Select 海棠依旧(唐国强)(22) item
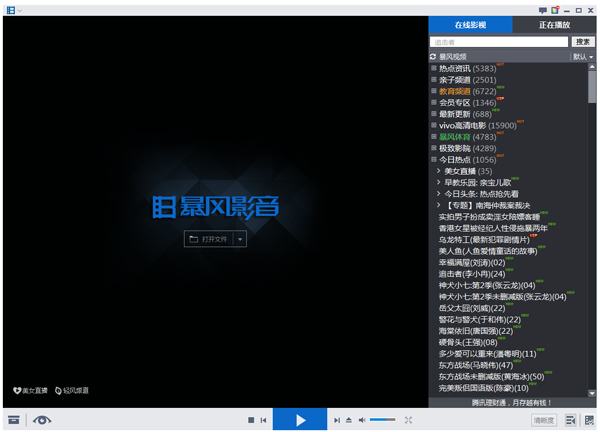Image resolution: width=600 pixels, height=432 pixels. coord(476,331)
